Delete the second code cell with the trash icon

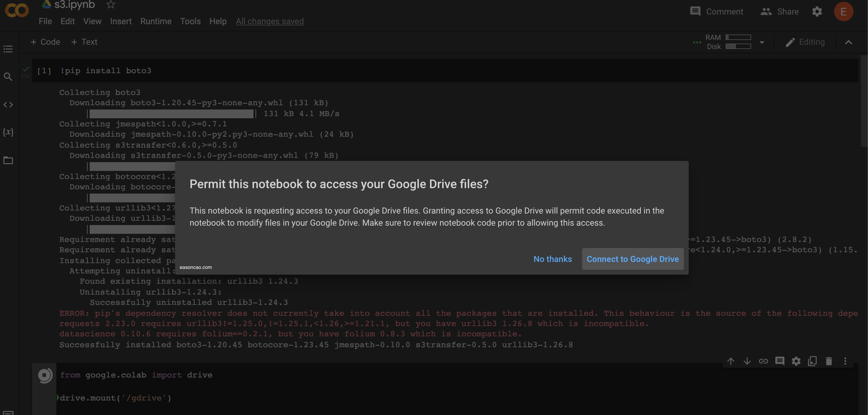coord(829,361)
